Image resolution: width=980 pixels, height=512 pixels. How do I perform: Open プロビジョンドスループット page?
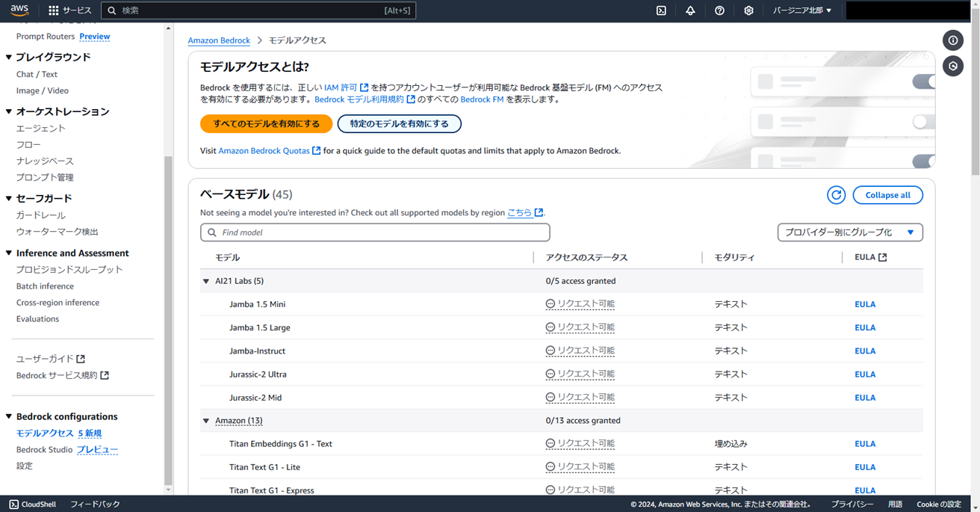click(69, 270)
